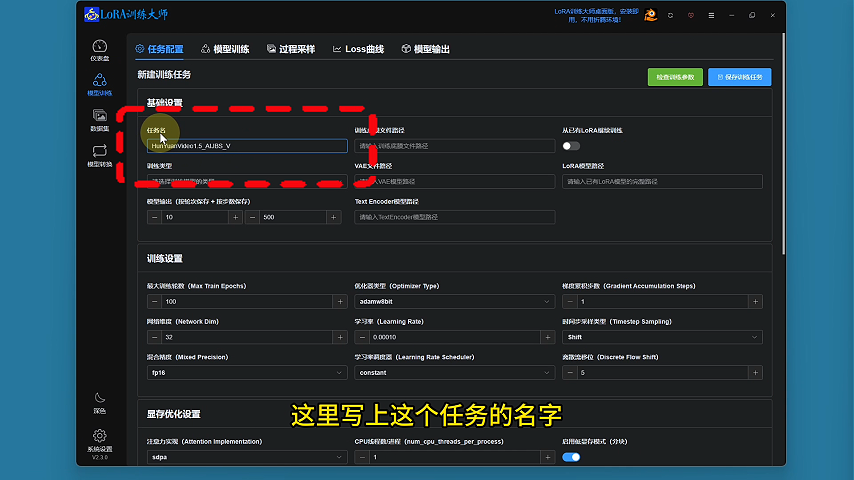Click the 新建训练任务 heading text
Viewport: 854px width, 480px height.
(x=164, y=75)
